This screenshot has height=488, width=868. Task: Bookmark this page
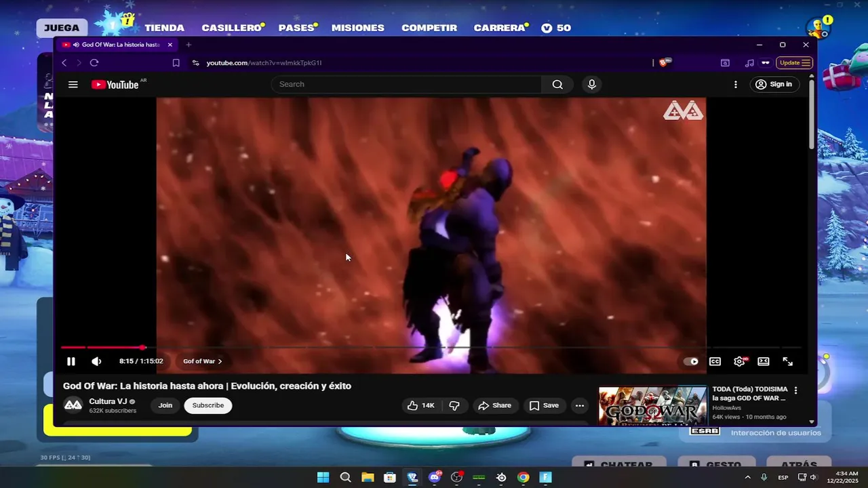coord(176,62)
